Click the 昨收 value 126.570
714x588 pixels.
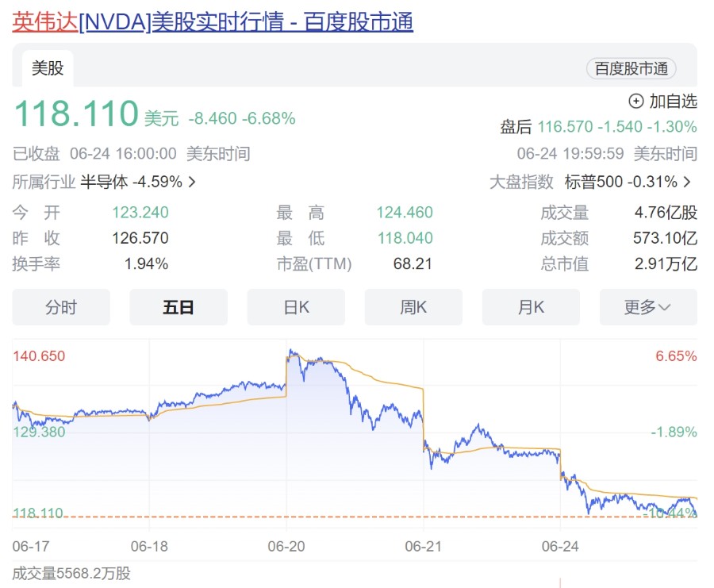pyautogui.click(x=140, y=238)
